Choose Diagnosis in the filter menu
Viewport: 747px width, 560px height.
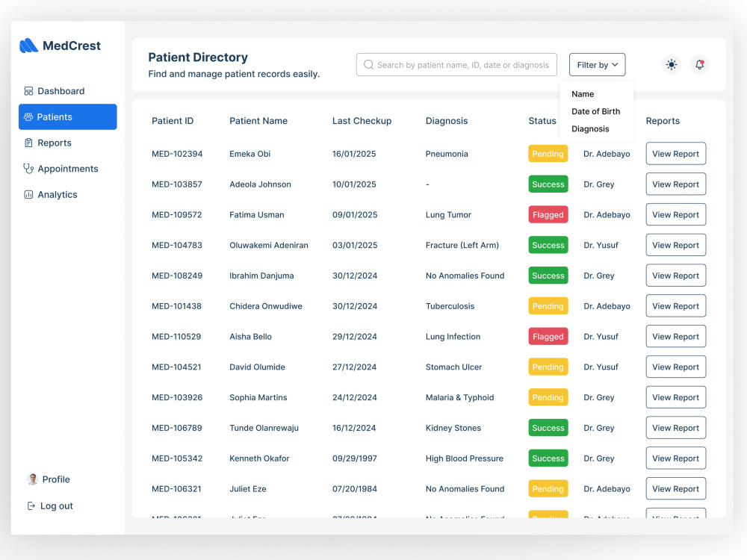(590, 129)
